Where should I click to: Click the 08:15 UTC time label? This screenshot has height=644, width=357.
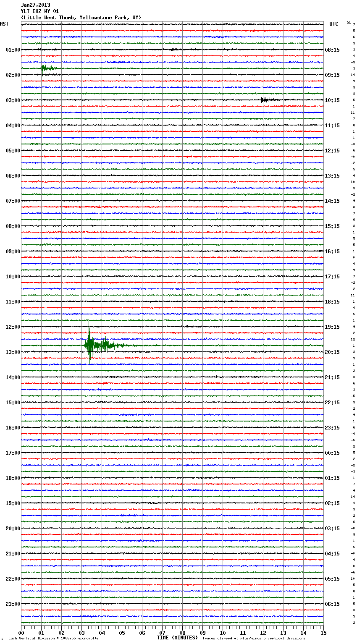click(x=332, y=50)
